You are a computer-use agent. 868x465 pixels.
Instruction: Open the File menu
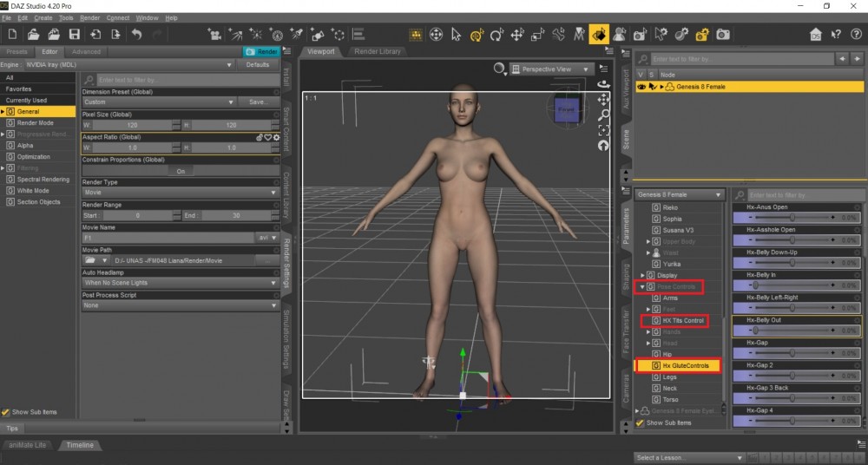tap(7, 17)
